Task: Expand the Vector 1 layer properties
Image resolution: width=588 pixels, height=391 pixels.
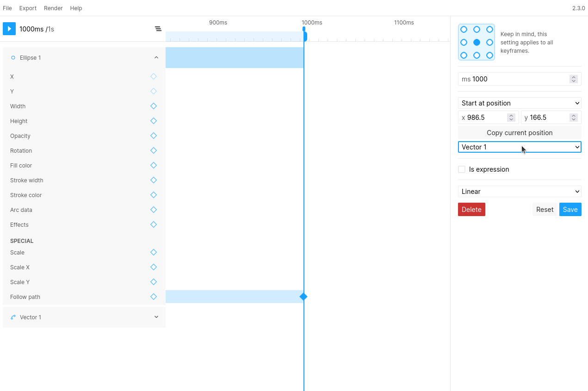Action: click(x=156, y=317)
